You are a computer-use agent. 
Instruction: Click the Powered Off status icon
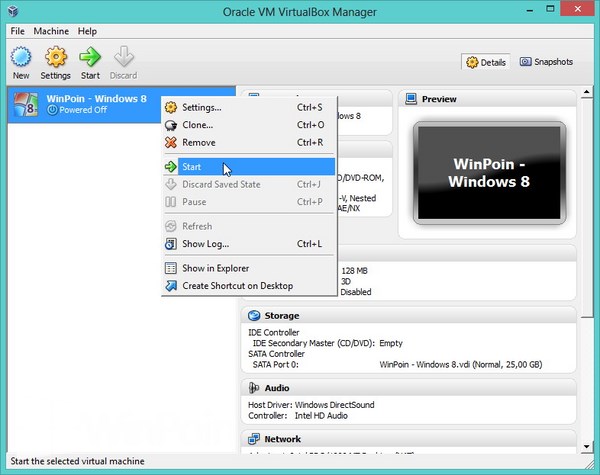52,110
